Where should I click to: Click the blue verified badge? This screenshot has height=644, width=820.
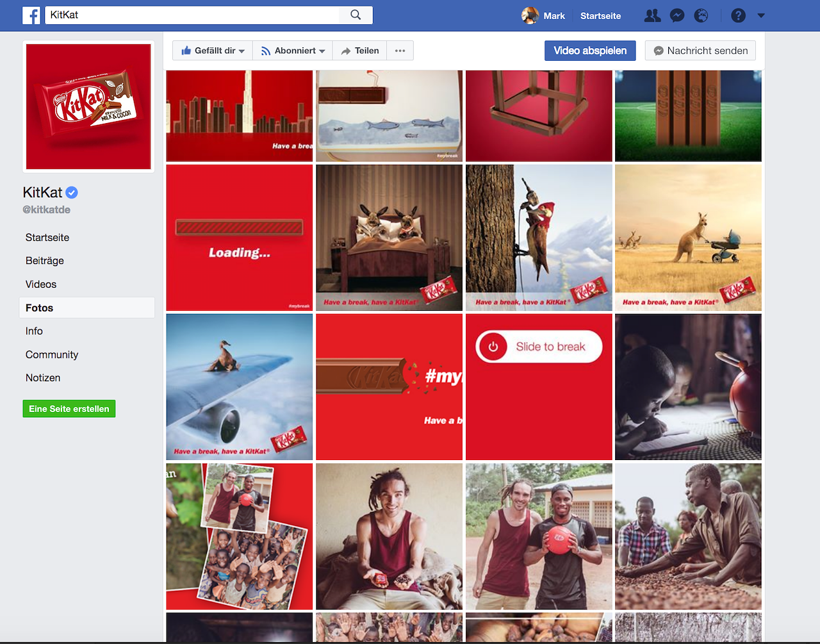(x=72, y=192)
